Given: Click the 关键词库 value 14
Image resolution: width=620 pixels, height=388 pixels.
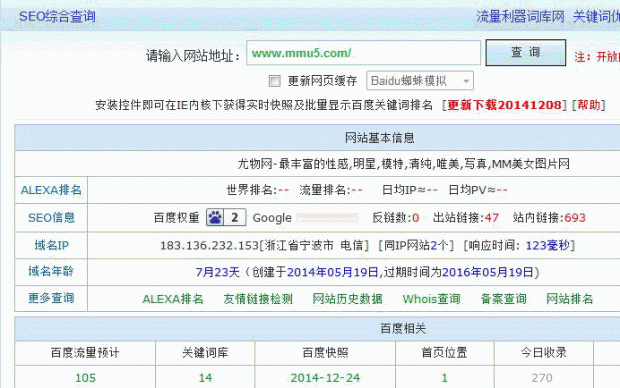Looking at the screenshot, I should (205, 378).
